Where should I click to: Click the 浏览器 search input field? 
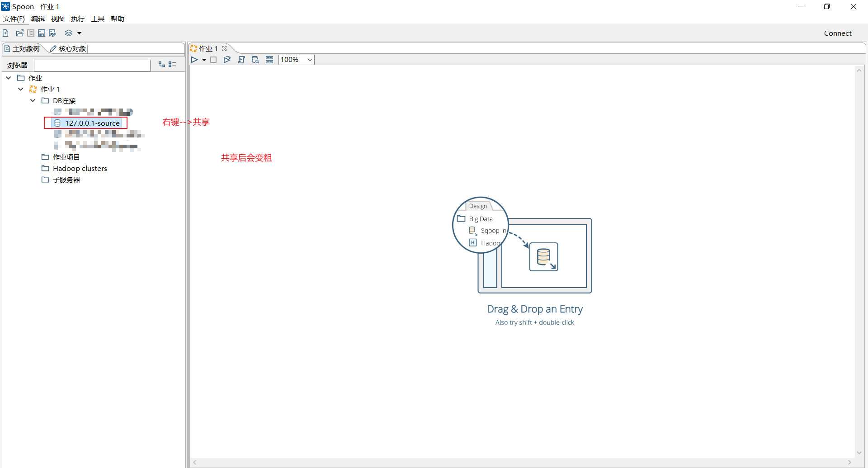(x=92, y=65)
